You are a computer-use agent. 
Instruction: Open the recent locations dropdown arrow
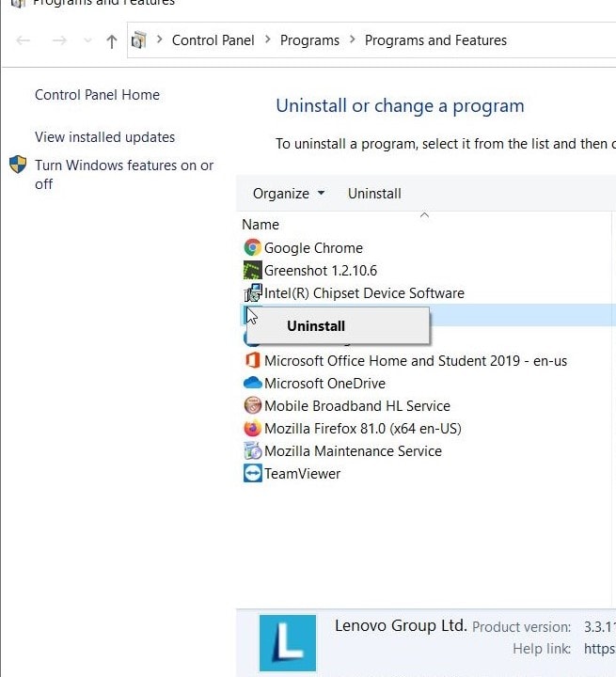tap(87, 40)
